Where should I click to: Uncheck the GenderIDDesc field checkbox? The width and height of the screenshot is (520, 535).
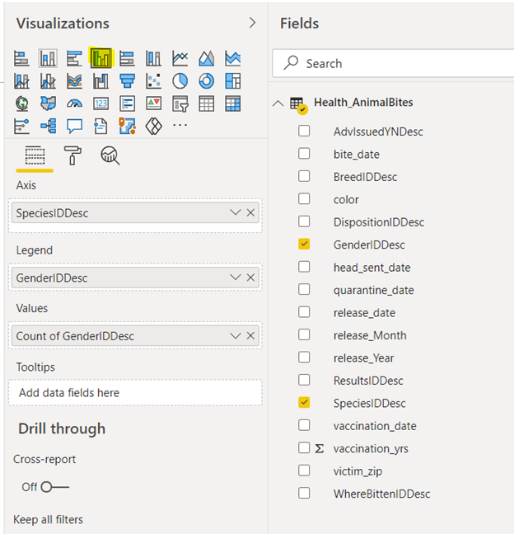coord(304,244)
